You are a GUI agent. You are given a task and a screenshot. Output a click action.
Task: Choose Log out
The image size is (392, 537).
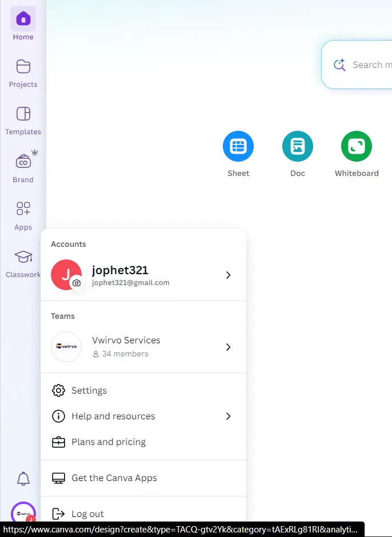click(x=143, y=514)
